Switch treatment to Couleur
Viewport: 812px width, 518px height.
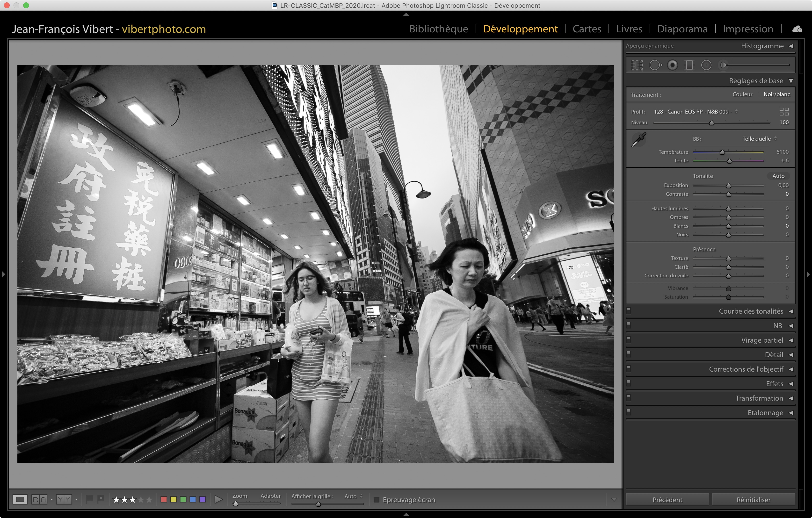(742, 94)
